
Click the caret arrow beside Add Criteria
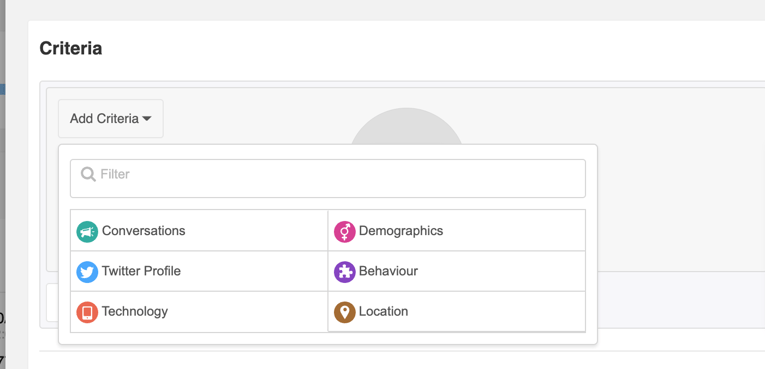pos(147,119)
